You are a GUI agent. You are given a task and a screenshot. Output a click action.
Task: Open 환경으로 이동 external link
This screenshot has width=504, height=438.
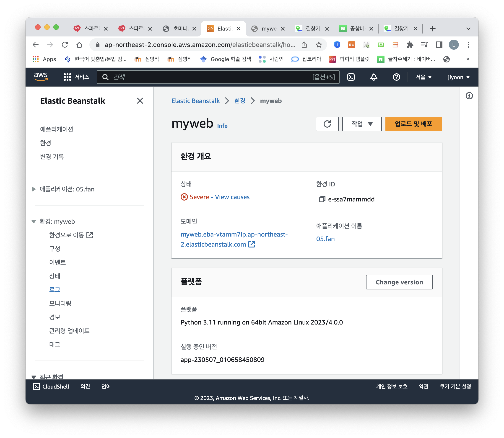pyautogui.click(x=71, y=235)
